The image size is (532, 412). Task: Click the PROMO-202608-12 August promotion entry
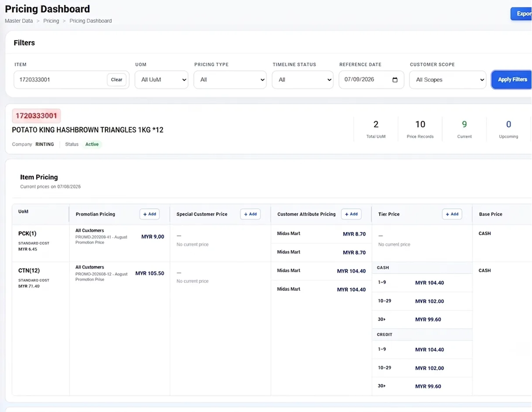pyautogui.click(x=102, y=276)
